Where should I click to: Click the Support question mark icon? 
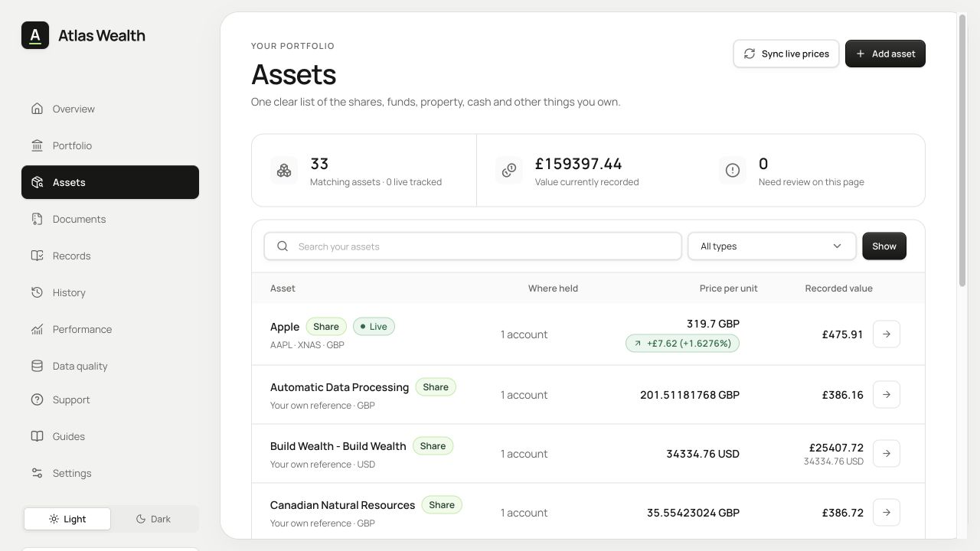coord(37,399)
